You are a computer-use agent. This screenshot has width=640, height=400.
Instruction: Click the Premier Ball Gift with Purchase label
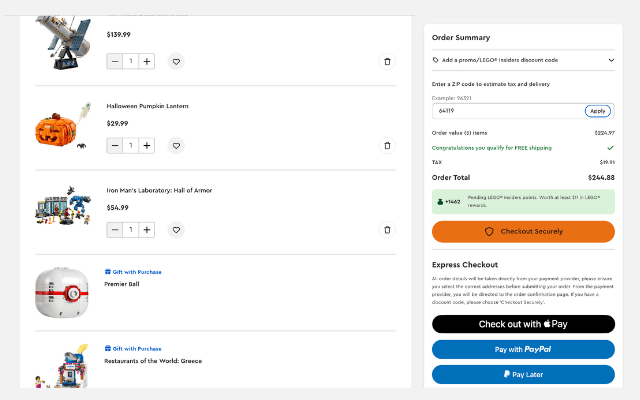point(133,272)
